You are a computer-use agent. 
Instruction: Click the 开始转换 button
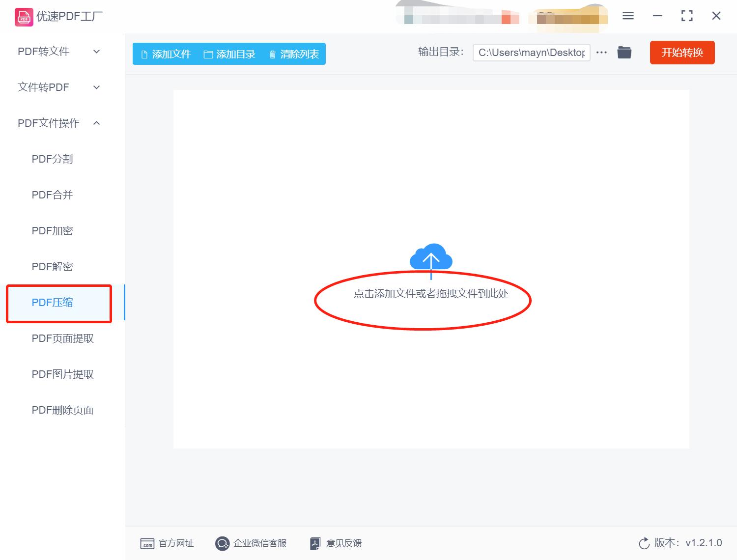click(x=682, y=53)
